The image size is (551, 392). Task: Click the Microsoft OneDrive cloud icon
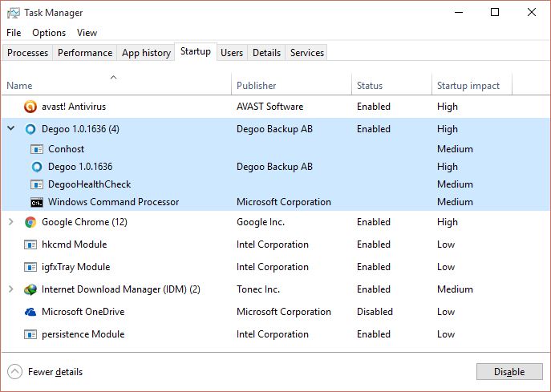point(30,312)
